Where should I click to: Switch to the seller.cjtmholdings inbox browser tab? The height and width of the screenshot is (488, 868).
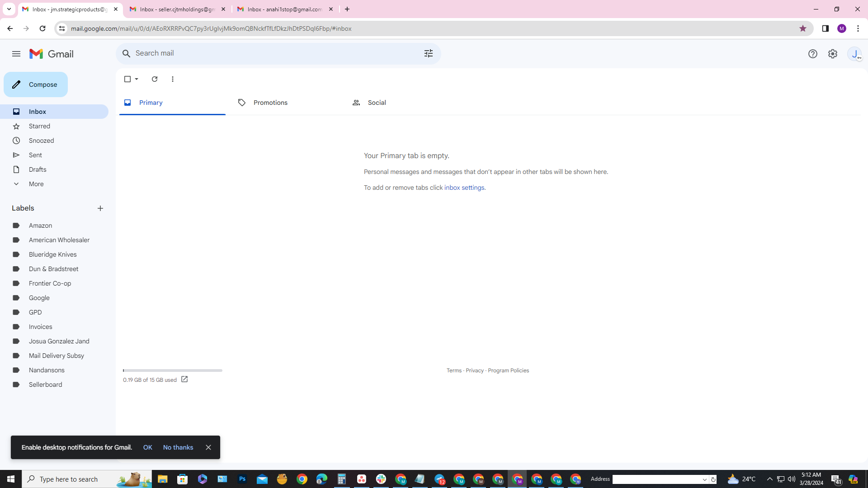coord(177,9)
